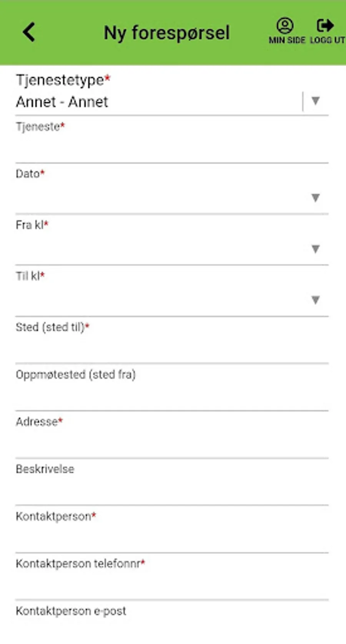
Task: Expand the Tjenestetype dropdown arrow
Action: click(316, 101)
